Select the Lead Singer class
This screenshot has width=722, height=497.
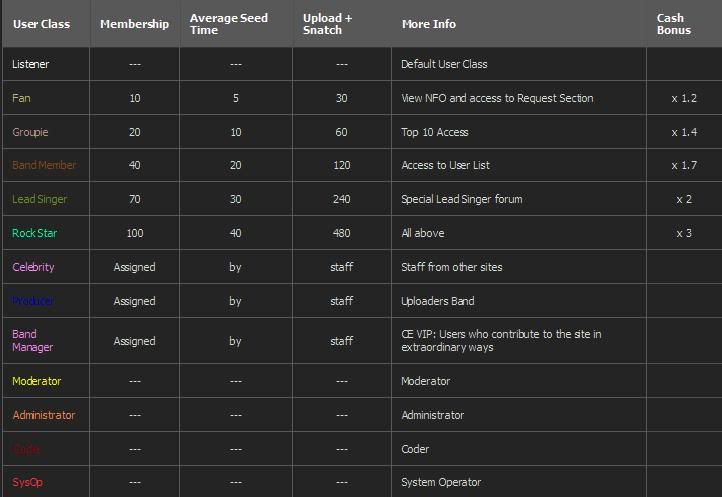[40, 199]
